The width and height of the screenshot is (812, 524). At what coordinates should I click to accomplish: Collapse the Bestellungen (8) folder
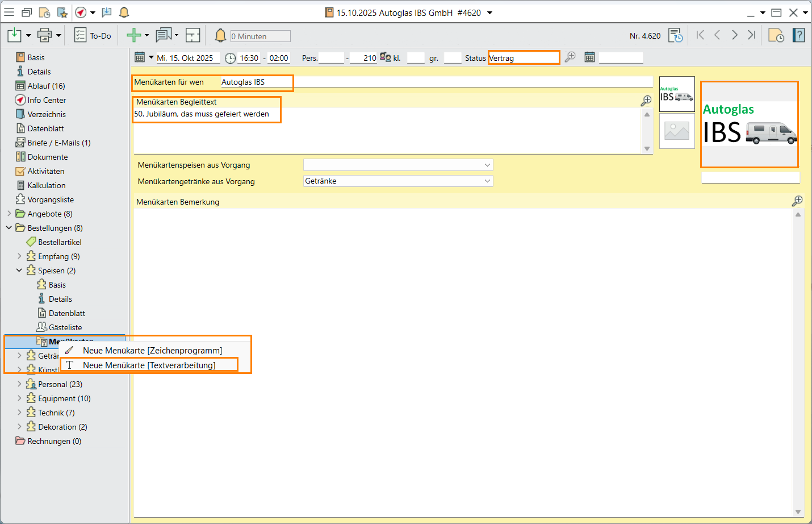pyautogui.click(x=9, y=228)
